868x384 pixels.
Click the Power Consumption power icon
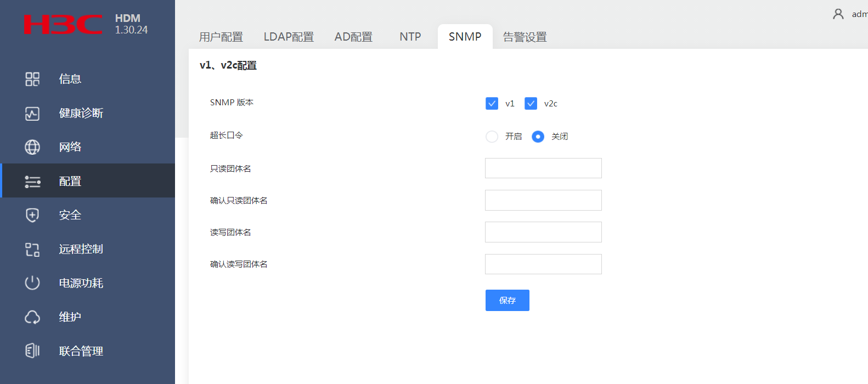click(32, 283)
